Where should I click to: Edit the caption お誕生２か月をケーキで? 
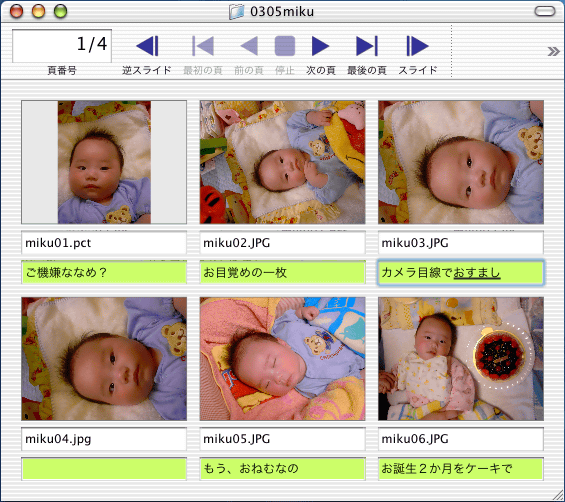(x=461, y=468)
